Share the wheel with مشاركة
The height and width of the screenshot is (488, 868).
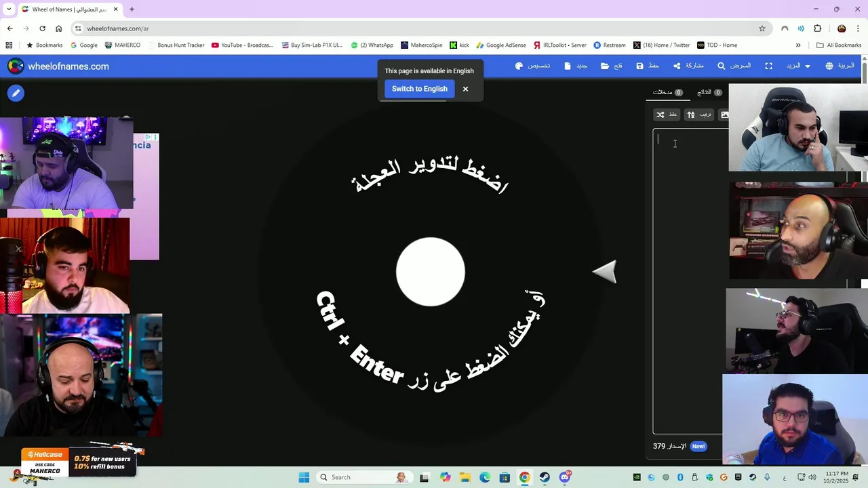[688, 66]
